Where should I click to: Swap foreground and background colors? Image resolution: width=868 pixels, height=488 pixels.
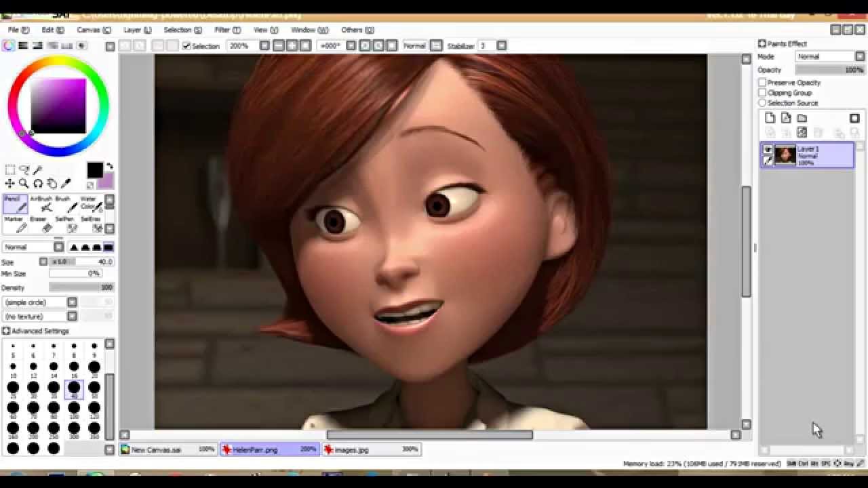[x=109, y=167]
